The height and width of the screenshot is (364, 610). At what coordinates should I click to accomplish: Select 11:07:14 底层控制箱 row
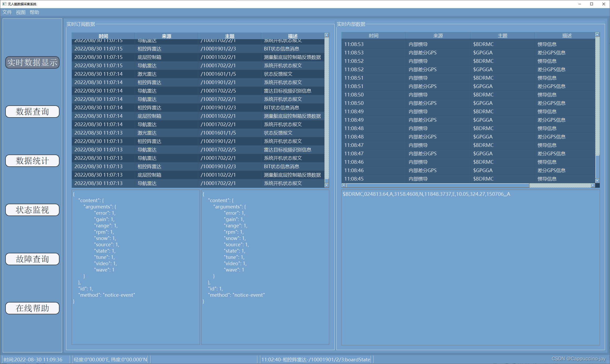[198, 116]
